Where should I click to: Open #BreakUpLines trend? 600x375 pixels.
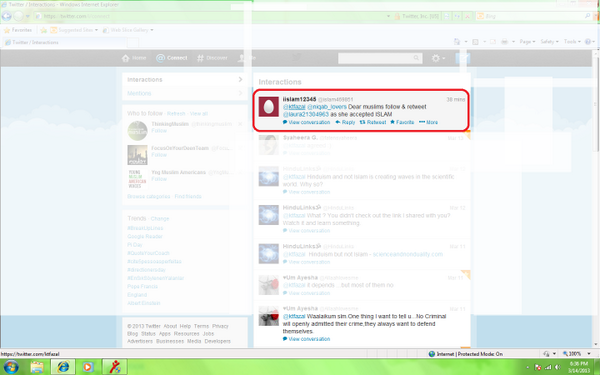pyautogui.click(x=145, y=228)
